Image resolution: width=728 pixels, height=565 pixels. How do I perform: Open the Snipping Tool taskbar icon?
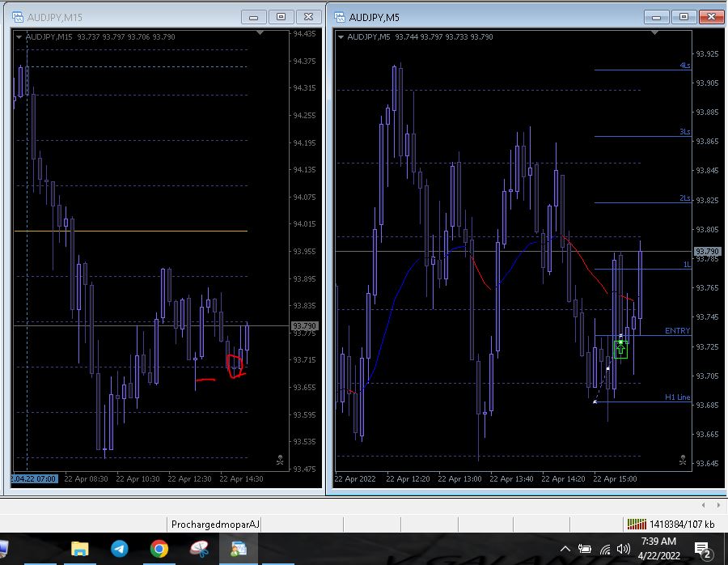[199, 550]
